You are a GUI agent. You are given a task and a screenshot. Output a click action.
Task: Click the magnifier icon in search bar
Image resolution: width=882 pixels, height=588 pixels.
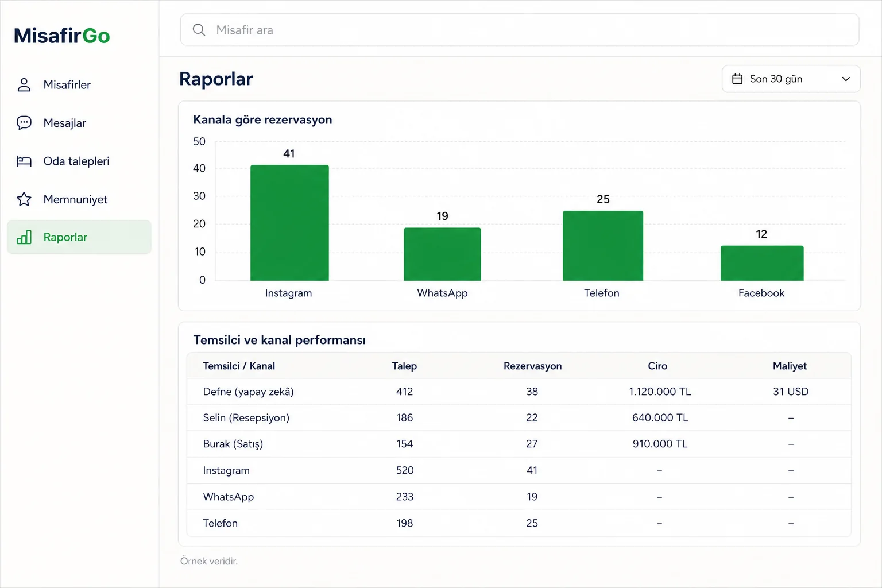[199, 30]
